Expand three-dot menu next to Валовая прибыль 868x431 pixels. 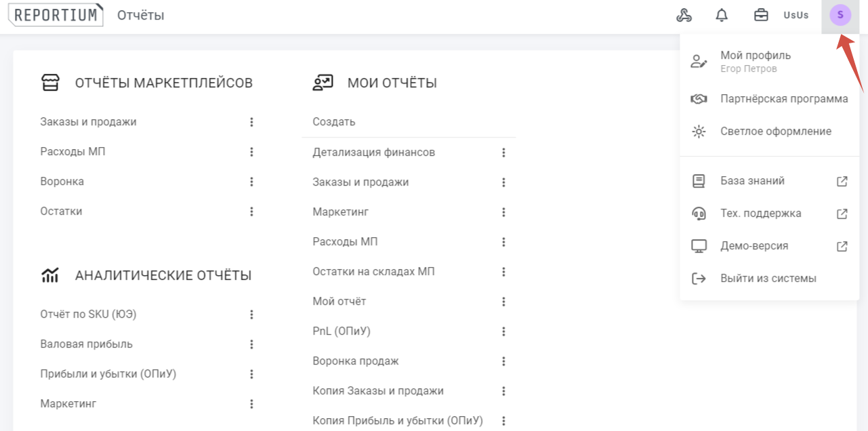pyautogui.click(x=251, y=344)
